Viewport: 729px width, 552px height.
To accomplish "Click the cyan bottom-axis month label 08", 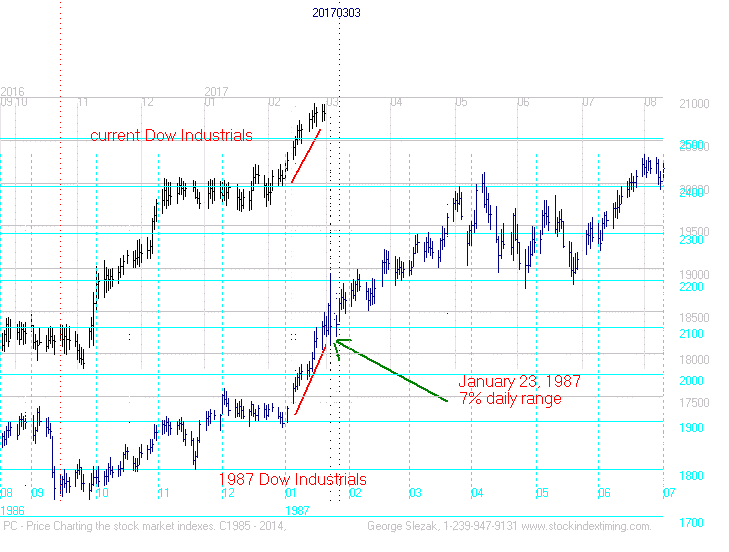I will [7, 492].
